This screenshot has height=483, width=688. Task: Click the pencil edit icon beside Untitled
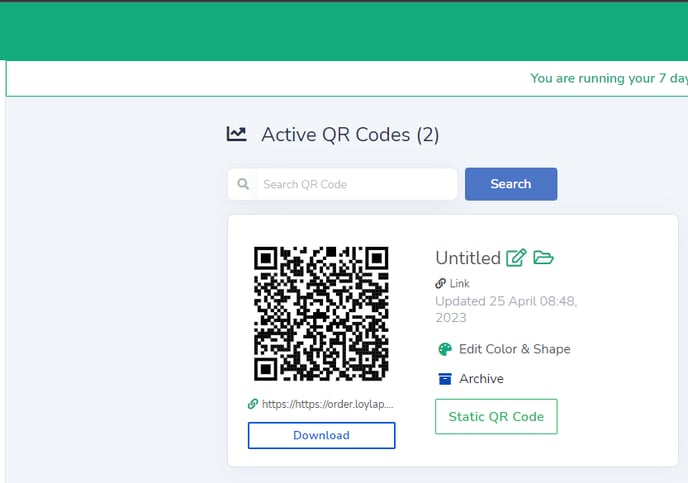(516, 258)
